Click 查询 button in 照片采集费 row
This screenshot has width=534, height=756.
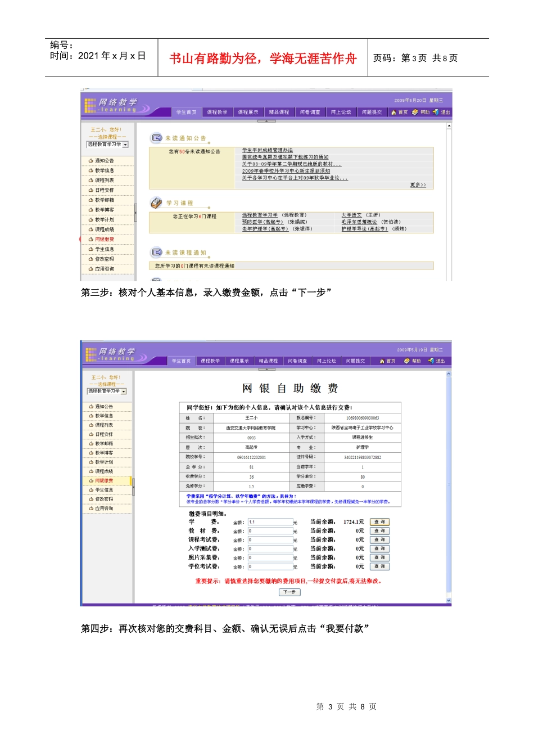pos(380,557)
